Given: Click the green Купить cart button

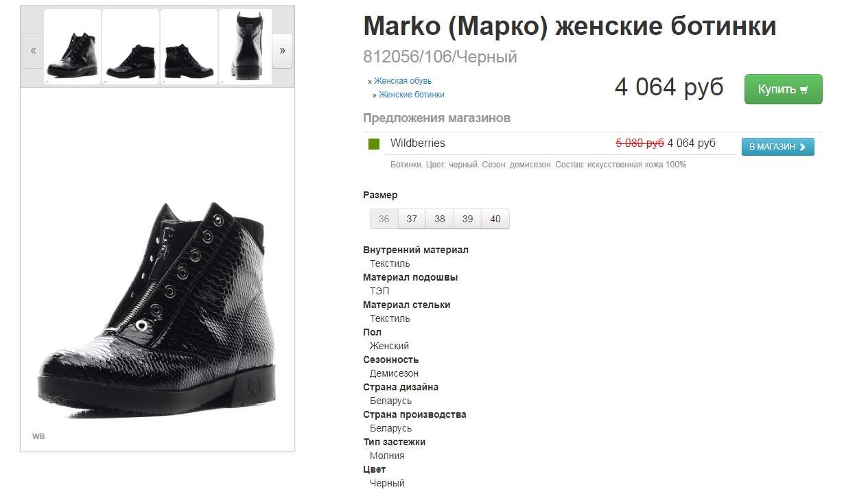Looking at the screenshot, I should coord(783,89).
